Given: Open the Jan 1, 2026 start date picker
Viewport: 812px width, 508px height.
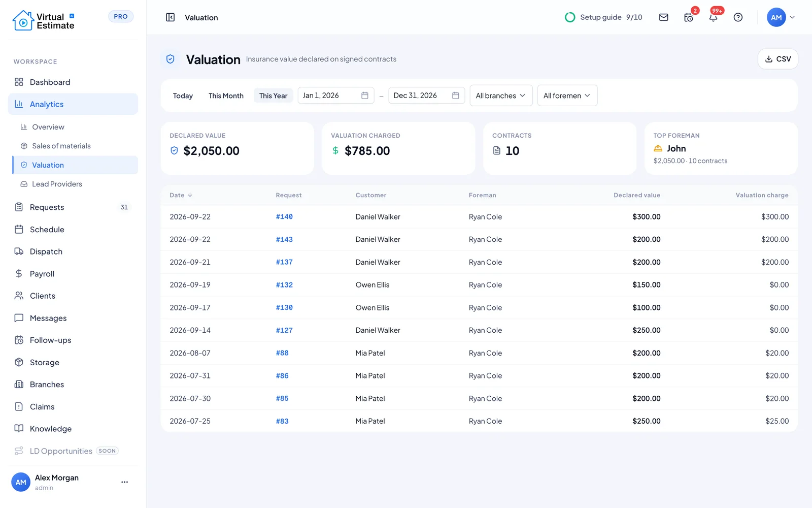Looking at the screenshot, I should tap(335, 96).
